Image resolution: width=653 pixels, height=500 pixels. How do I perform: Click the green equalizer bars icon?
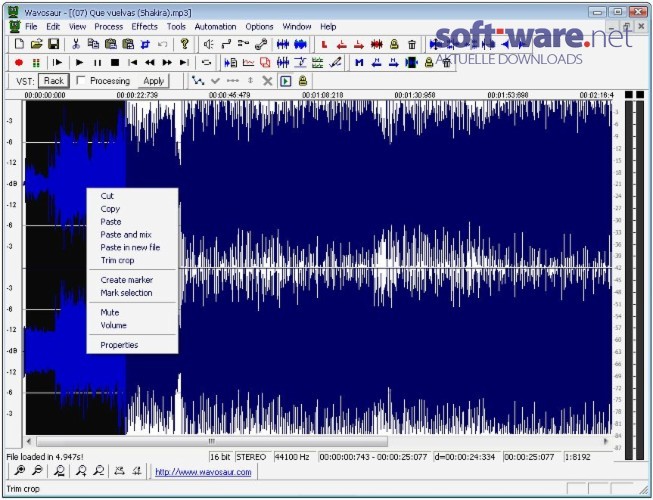pos(318,63)
